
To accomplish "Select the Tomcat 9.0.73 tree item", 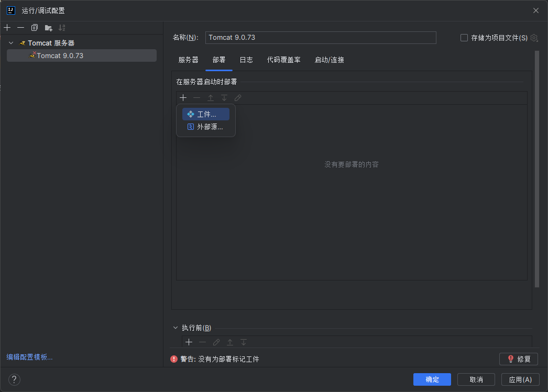I will [82, 55].
